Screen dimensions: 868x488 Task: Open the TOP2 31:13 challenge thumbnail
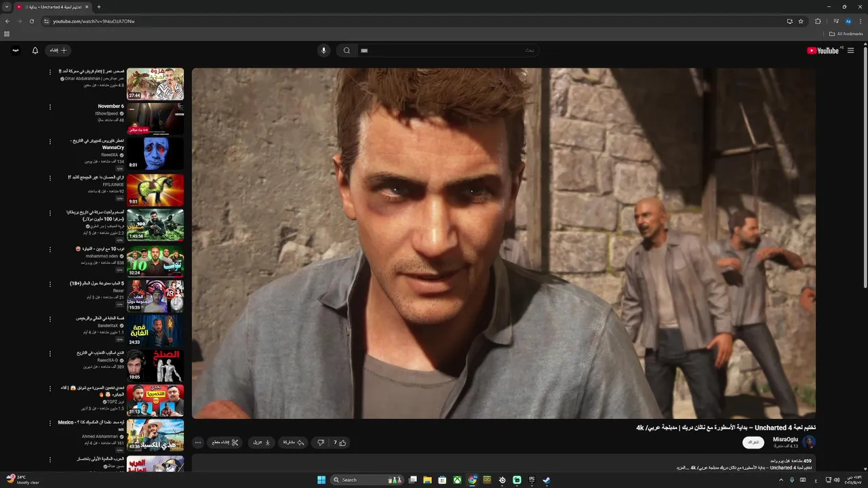pyautogui.click(x=155, y=401)
